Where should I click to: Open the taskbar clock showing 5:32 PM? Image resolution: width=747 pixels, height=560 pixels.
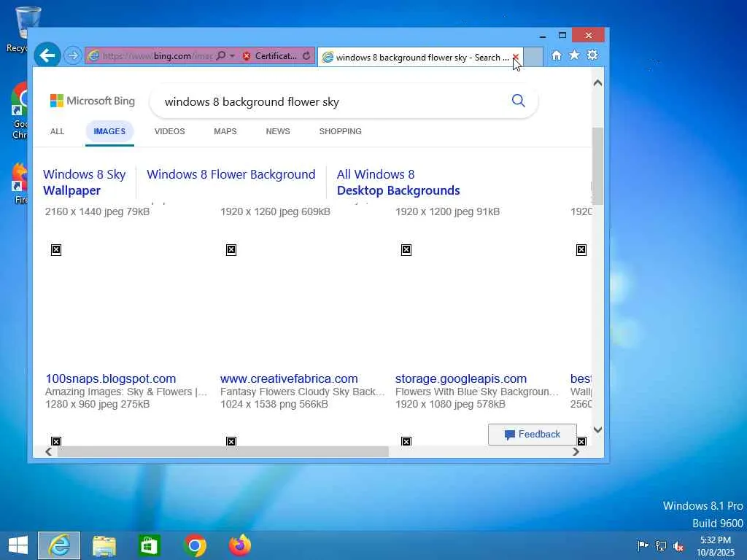tap(716, 545)
